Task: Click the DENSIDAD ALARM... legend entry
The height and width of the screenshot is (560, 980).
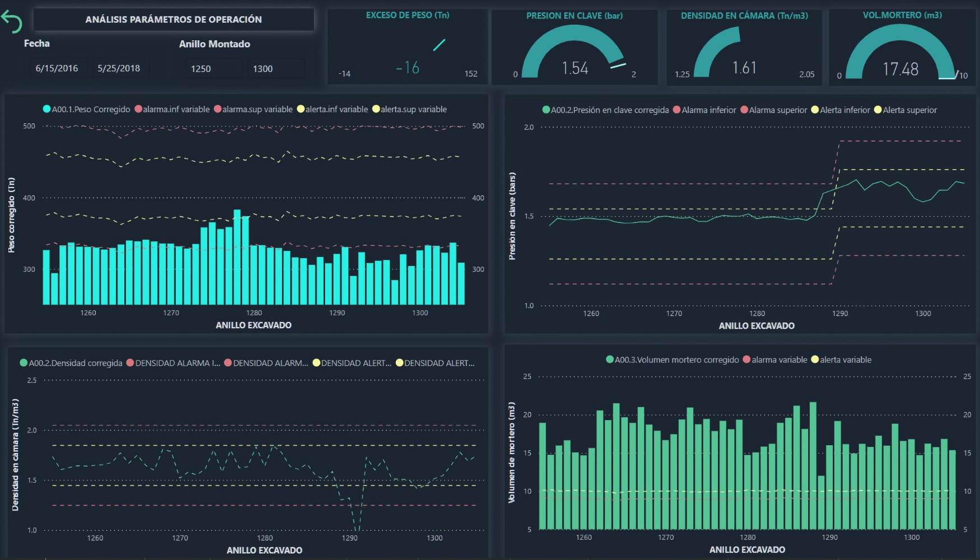Action: [x=266, y=363]
